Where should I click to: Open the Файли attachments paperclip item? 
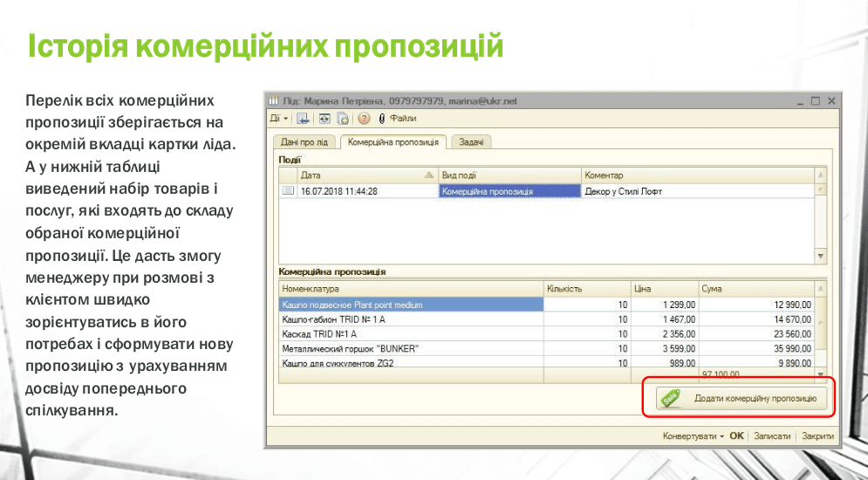397,119
